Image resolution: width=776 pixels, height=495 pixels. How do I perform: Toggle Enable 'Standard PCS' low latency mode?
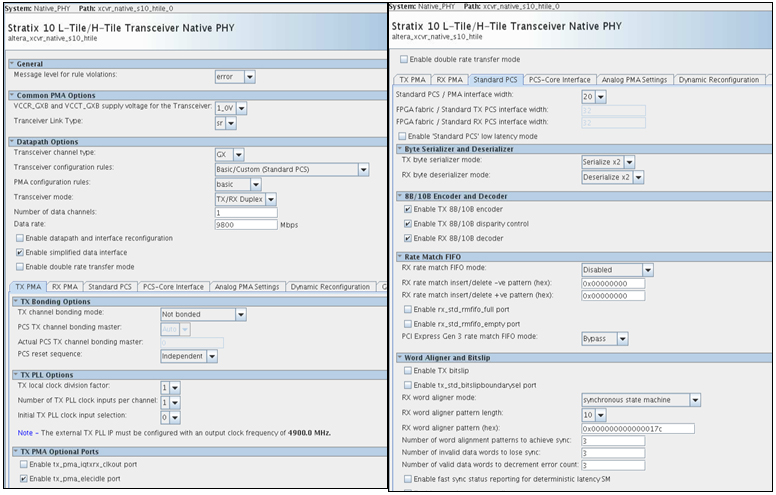[x=402, y=136]
